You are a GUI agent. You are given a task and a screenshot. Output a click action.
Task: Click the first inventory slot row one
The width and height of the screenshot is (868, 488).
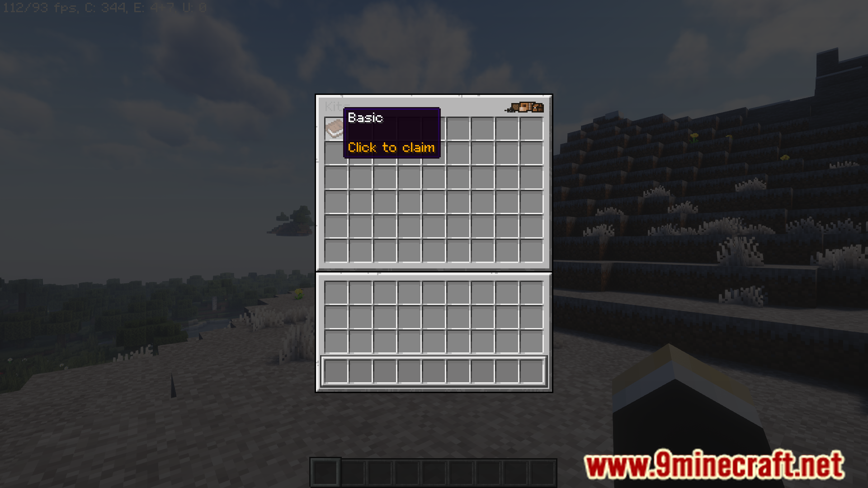click(x=335, y=127)
